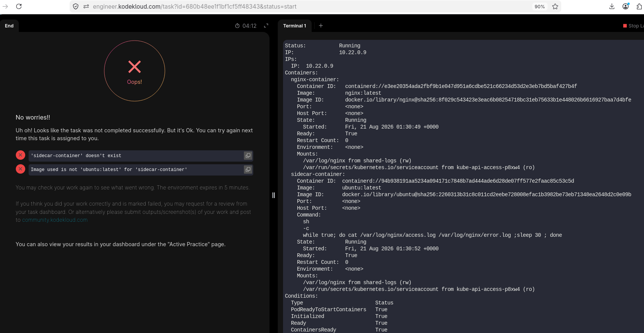Click the Stop Lab button
The image size is (644, 333).
(633, 26)
